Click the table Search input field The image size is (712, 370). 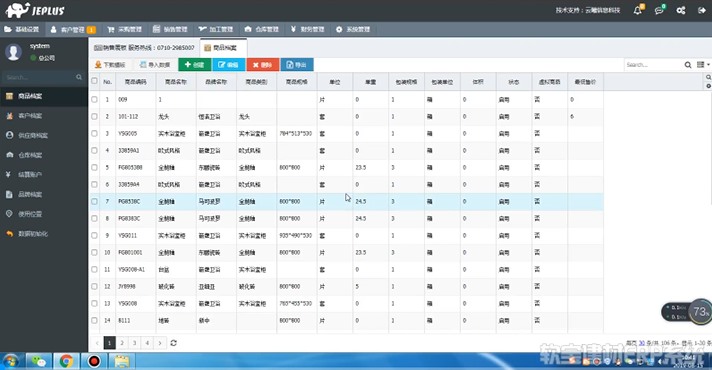[653, 65]
